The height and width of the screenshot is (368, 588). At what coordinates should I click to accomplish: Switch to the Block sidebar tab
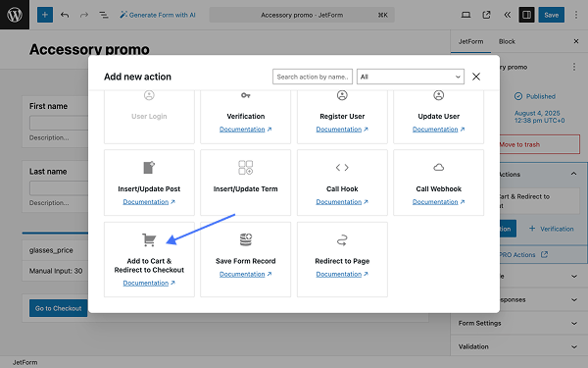point(507,41)
